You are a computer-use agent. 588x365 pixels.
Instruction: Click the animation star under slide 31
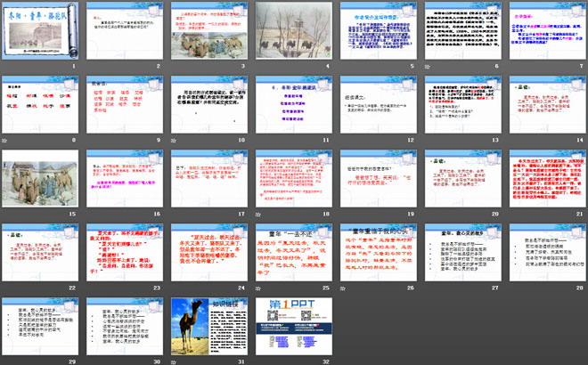pos(173,362)
